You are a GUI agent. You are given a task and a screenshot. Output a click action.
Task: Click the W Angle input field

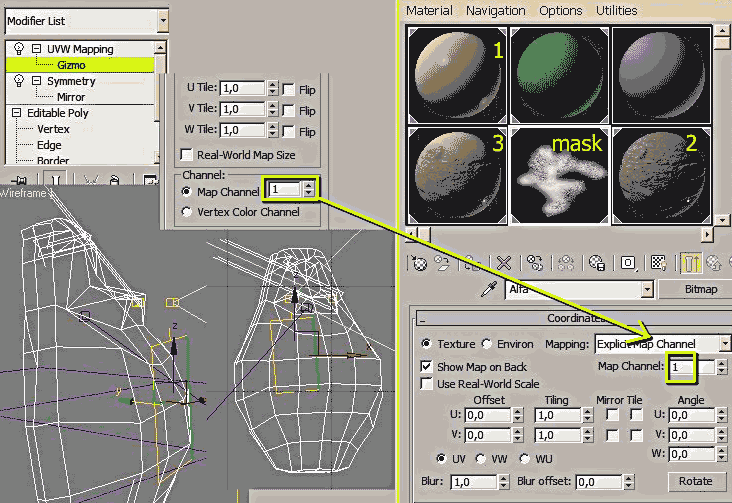[692, 454]
